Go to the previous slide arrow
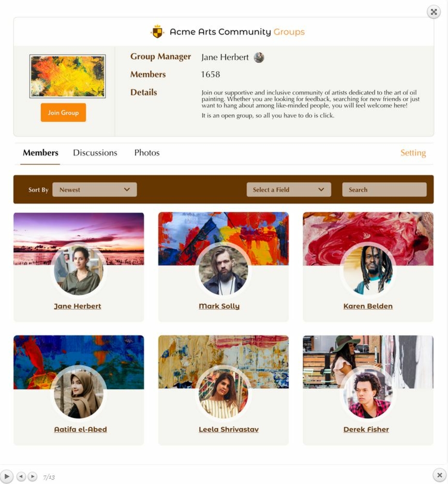 coord(21,477)
